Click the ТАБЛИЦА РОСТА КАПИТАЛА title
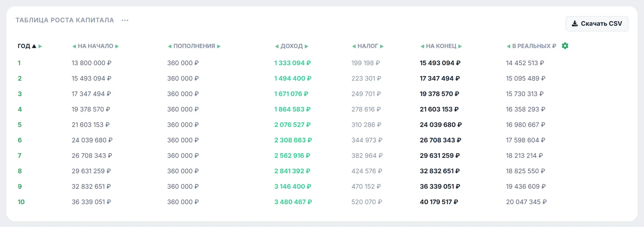Viewport: 644px width, 227px height. coord(65,20)
